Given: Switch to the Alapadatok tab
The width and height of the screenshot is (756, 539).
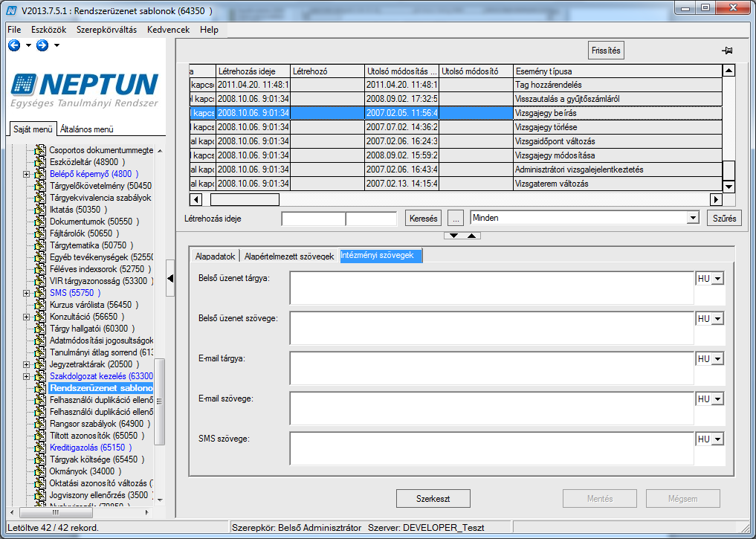Looking at the screenshot, I should click(215, 256).
